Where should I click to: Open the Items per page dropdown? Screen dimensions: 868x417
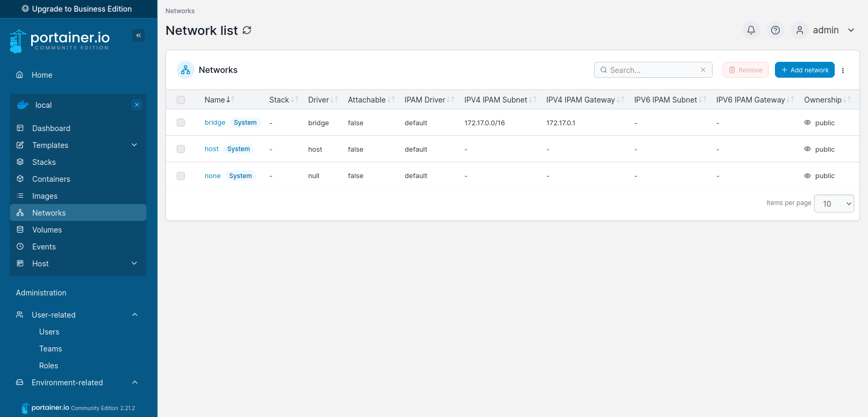834,203
